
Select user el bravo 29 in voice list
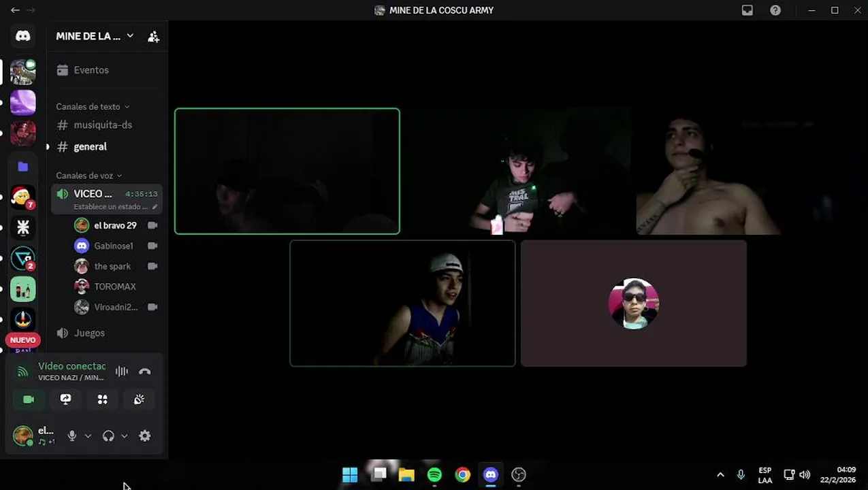coord(116,225)
